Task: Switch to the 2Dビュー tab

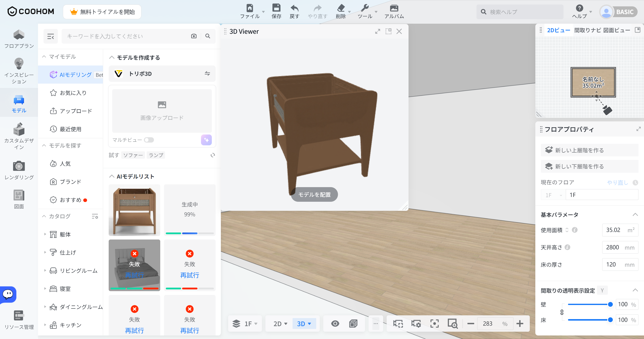Action: point(558,30)
